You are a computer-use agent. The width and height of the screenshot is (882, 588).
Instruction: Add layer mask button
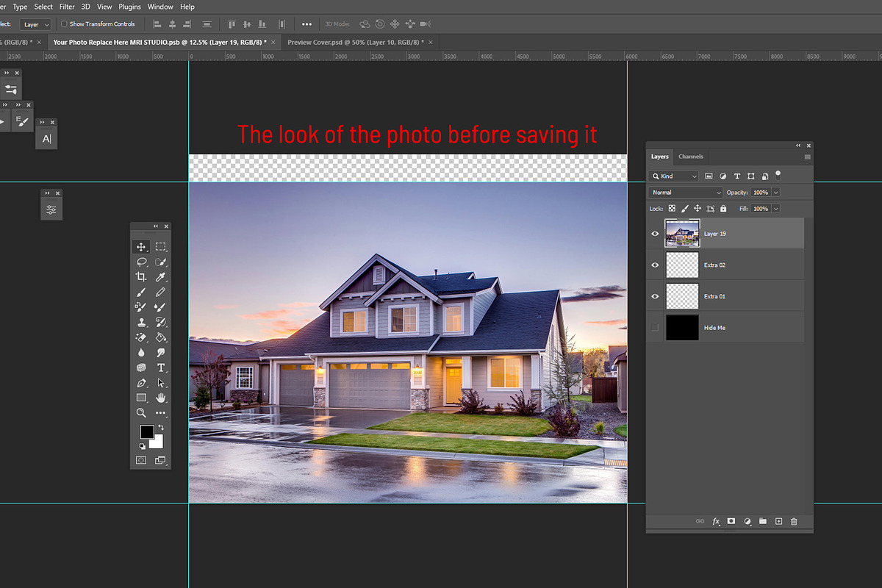(731, 521)
